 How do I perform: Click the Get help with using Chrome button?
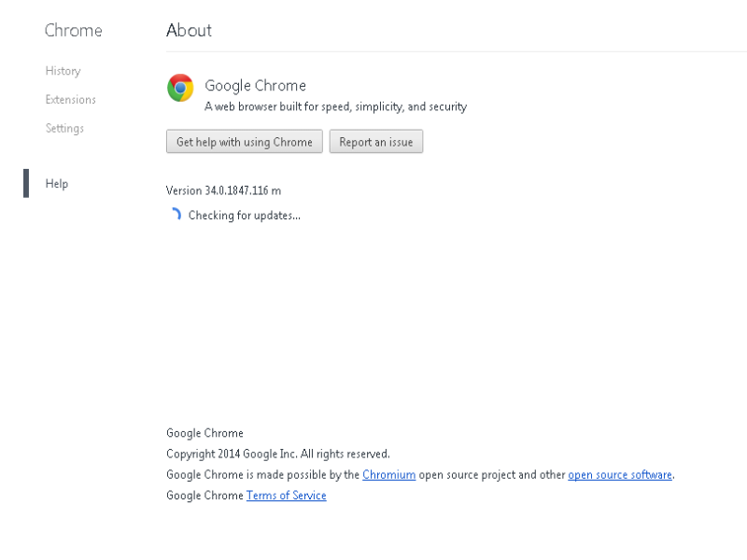[245, 142]
